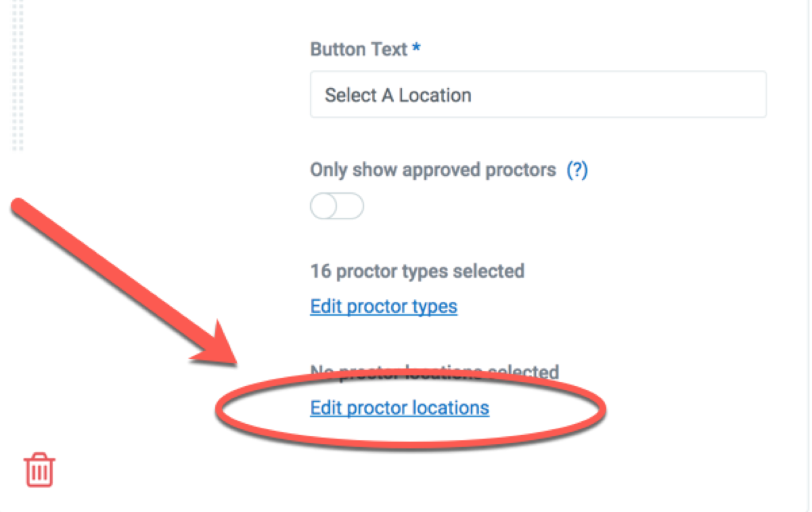Click 'No proctor locations selected' status text
812x512 pixels.
434,372
